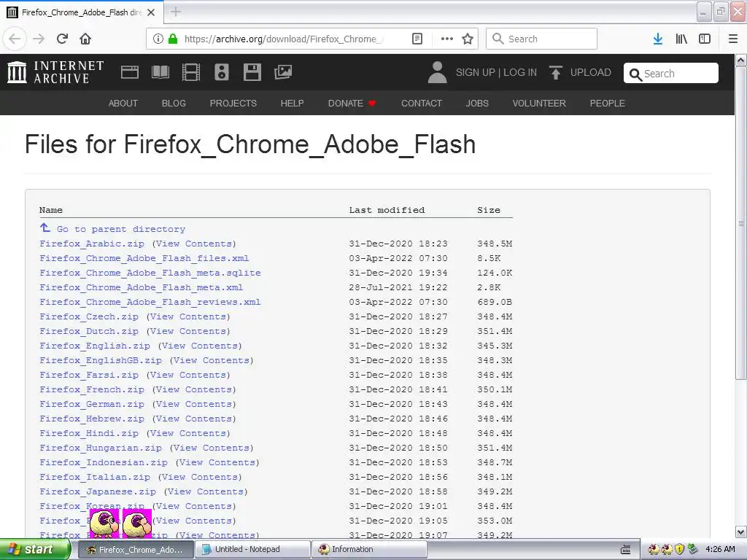Viewport: 747px width, 560px height.
Task: Open the VOLUNTEER menu item
Action: point(539,103)
